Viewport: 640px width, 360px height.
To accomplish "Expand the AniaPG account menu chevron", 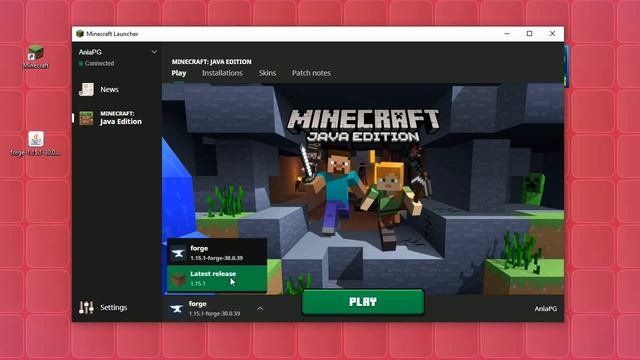I will coord(154,52).
